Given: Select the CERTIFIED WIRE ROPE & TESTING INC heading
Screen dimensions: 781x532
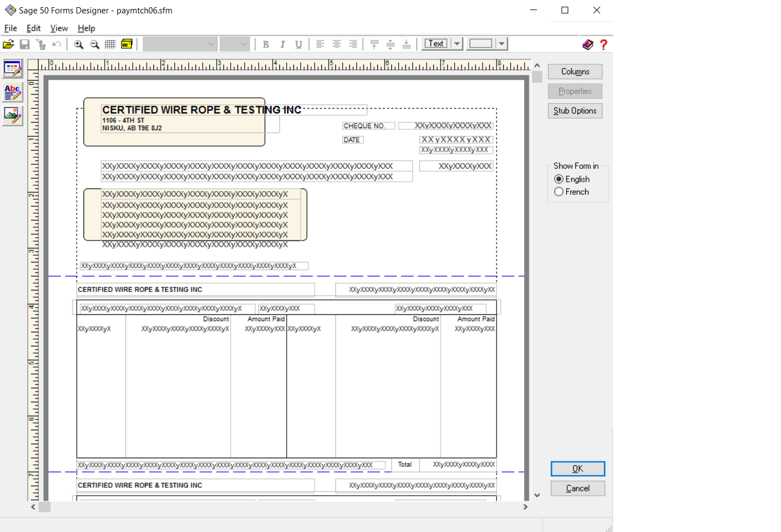Looking at the screenshot, I should (x=202, y=110).
